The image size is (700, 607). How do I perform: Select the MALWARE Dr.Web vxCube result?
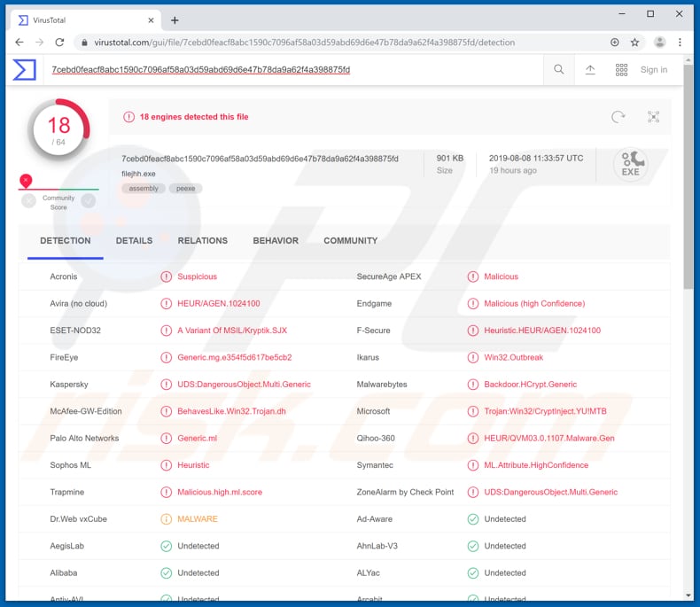198,519
